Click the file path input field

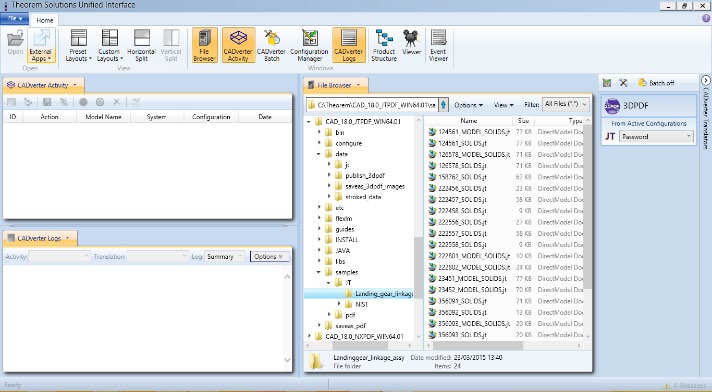click(372, 105)
